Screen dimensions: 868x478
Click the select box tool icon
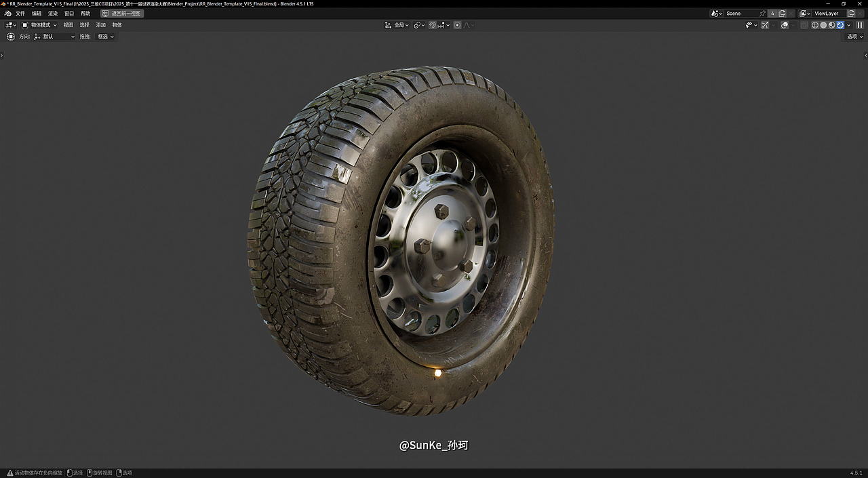(x=11, y=37)
